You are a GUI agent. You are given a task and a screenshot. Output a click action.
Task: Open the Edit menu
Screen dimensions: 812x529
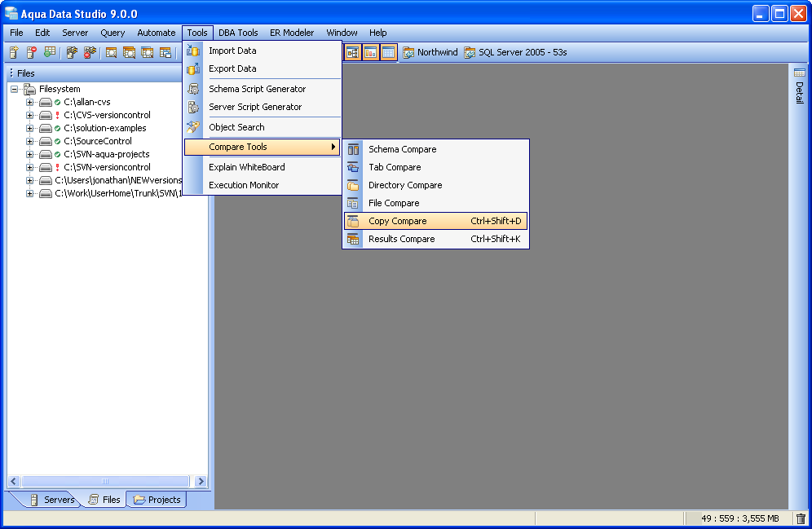pyautogui.click(x=42, y=33)
